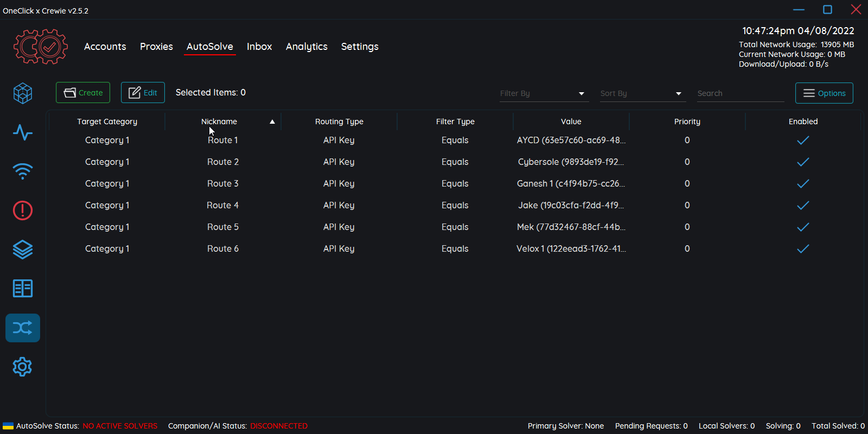The height and width of the screenshot is (434, 868).
Task: Toggle the Enabled checkmark for Route 6
Action: click(803, 249)
